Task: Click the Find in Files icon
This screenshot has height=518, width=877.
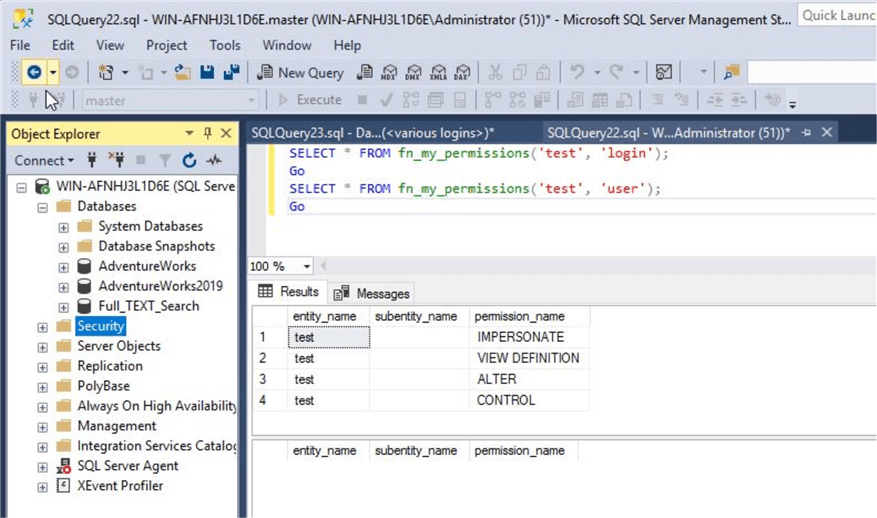Action: pos(732,72)
